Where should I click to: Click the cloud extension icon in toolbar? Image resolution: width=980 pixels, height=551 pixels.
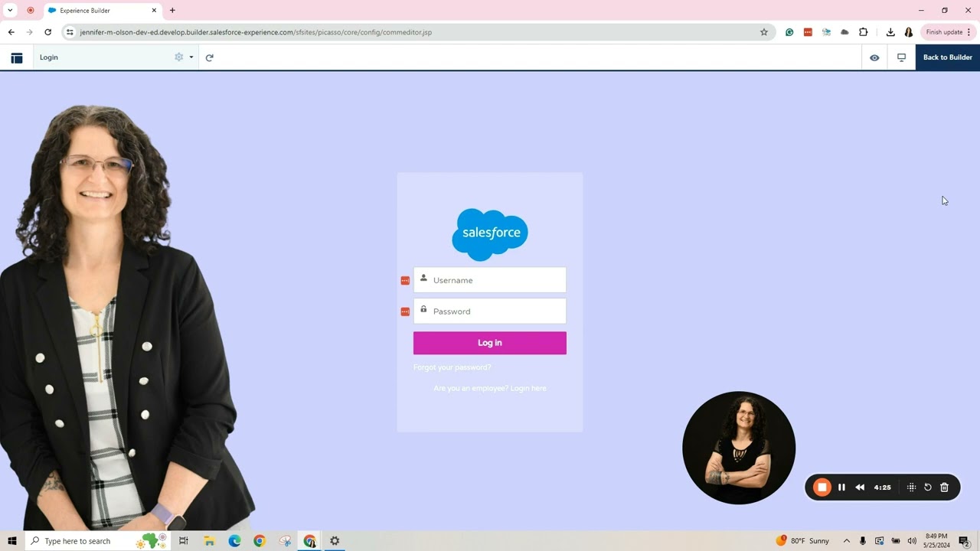[844, 32]
